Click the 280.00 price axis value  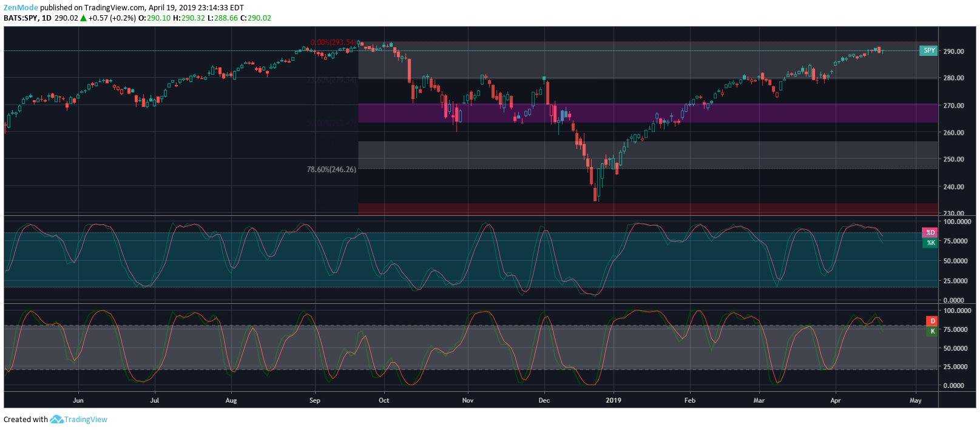(x=953, y=78)
